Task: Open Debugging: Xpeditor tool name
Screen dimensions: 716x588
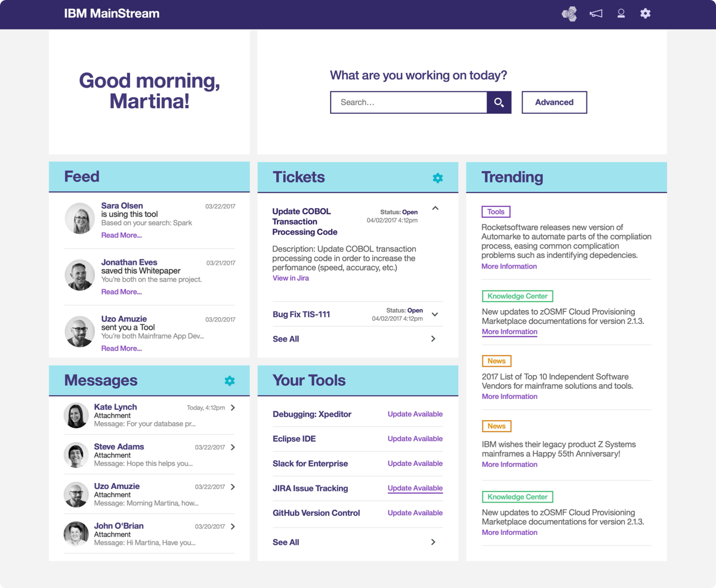Action: (312, 414)
